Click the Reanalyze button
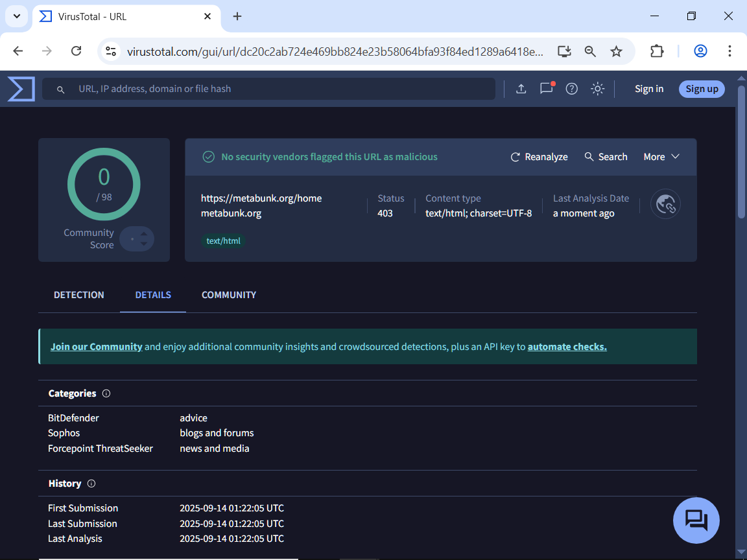Viewport: 747px width, 560px height. [x=539, y=157]
